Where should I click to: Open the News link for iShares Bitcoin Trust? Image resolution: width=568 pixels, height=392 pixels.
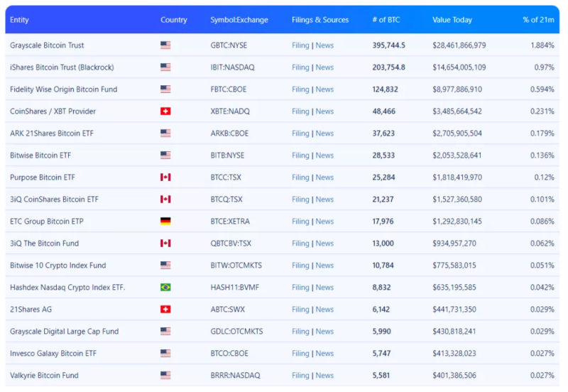(324, 67)
